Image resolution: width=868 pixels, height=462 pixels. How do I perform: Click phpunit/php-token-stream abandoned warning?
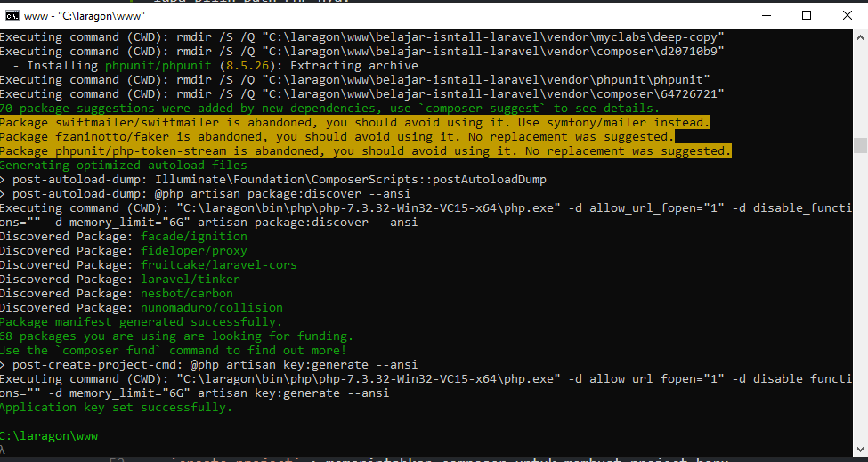[x=365, y=151]
